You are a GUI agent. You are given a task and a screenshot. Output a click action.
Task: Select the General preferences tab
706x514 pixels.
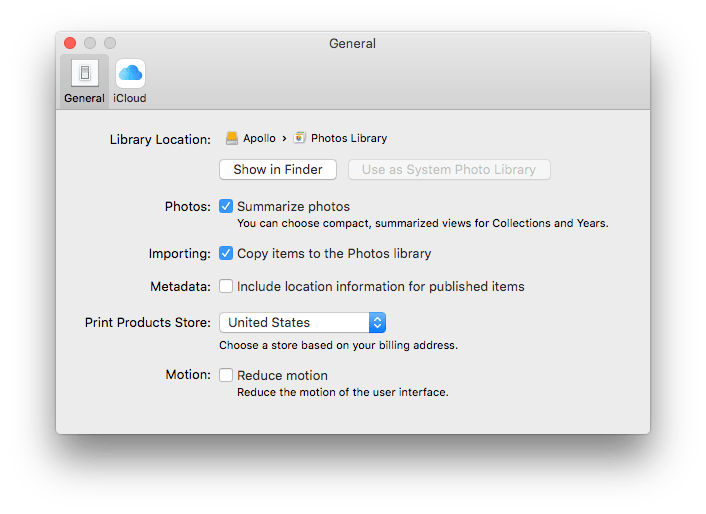click(84, 81)
